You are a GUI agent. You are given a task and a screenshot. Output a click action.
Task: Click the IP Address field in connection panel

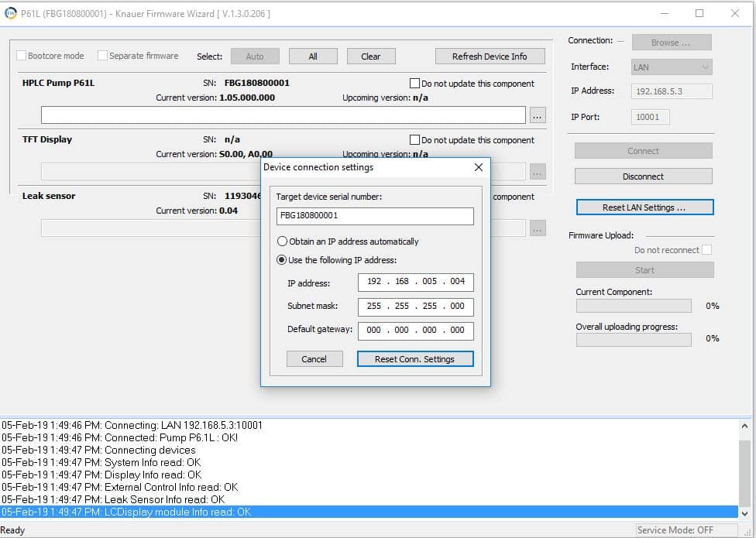pyautogui.click(x=672, y=91)
